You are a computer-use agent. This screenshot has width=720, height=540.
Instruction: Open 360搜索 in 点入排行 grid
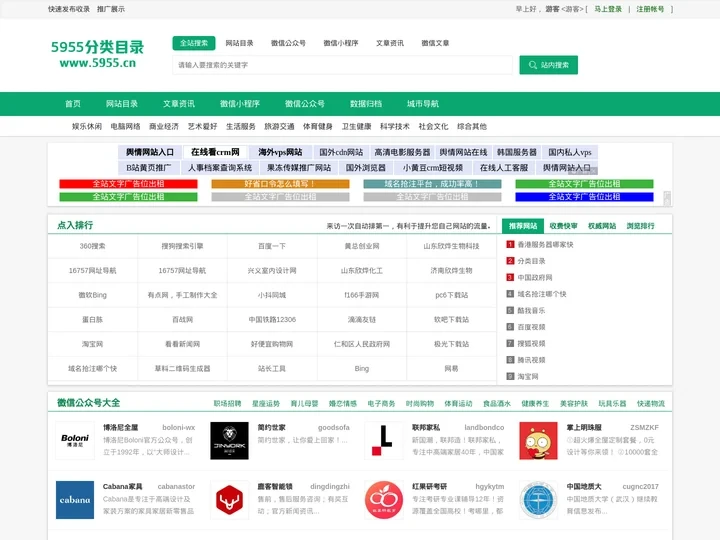[x=92, y=246]
